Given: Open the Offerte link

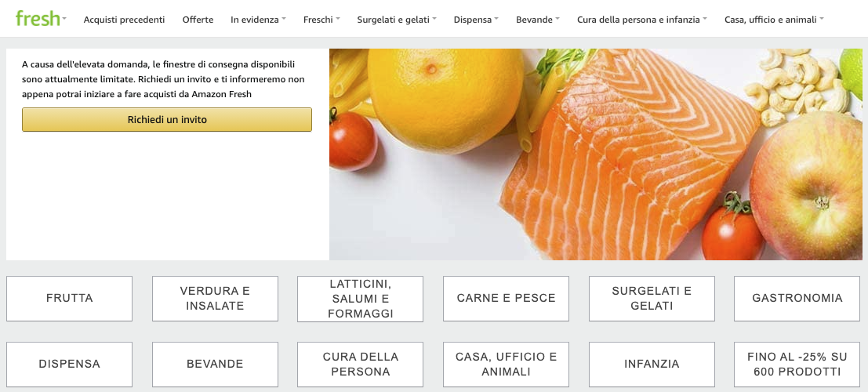Looking at the screenshot, I should click(x=198, y=20).
